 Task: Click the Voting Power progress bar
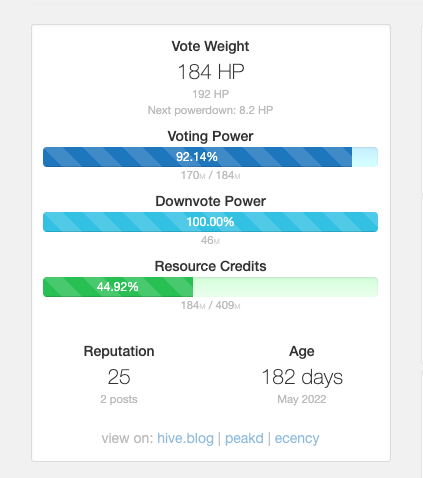tap(210, 157)
